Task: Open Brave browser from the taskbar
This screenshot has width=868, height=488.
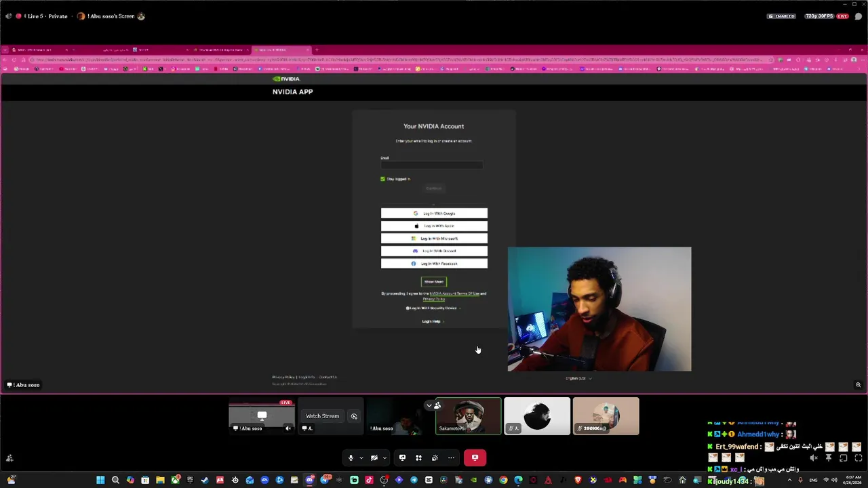Action: coord(578,480)
